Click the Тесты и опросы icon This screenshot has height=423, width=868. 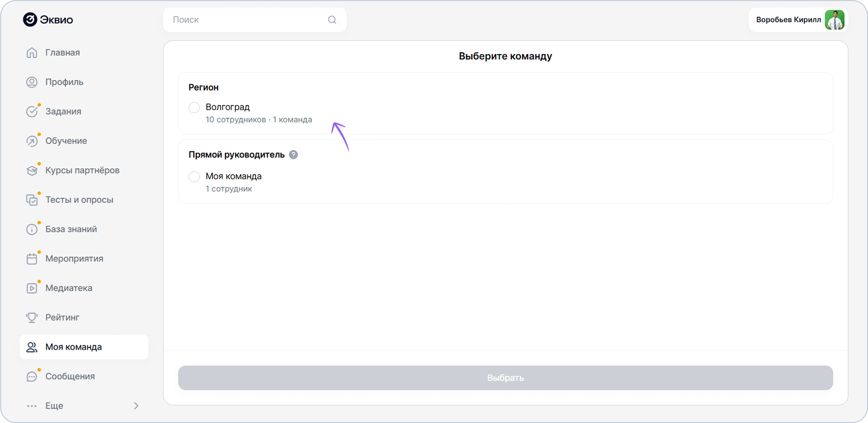pyautogui.click(x=32, y=200)
